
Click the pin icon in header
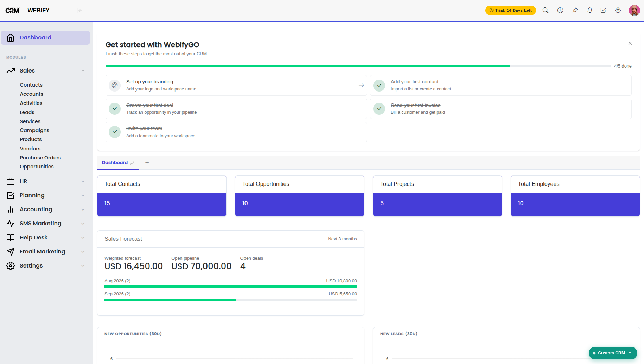(575, 10)
